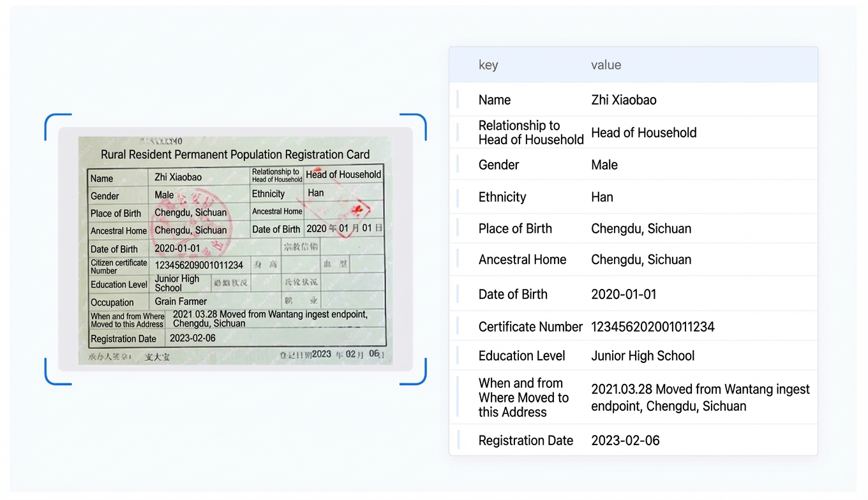Select '2023-02-06' value in results table

(x=625, y=441)
